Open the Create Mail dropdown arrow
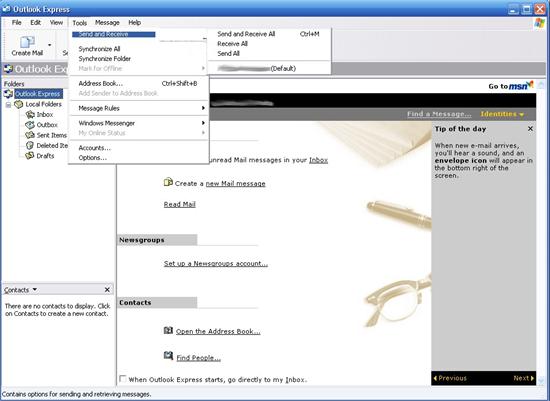 49,45
